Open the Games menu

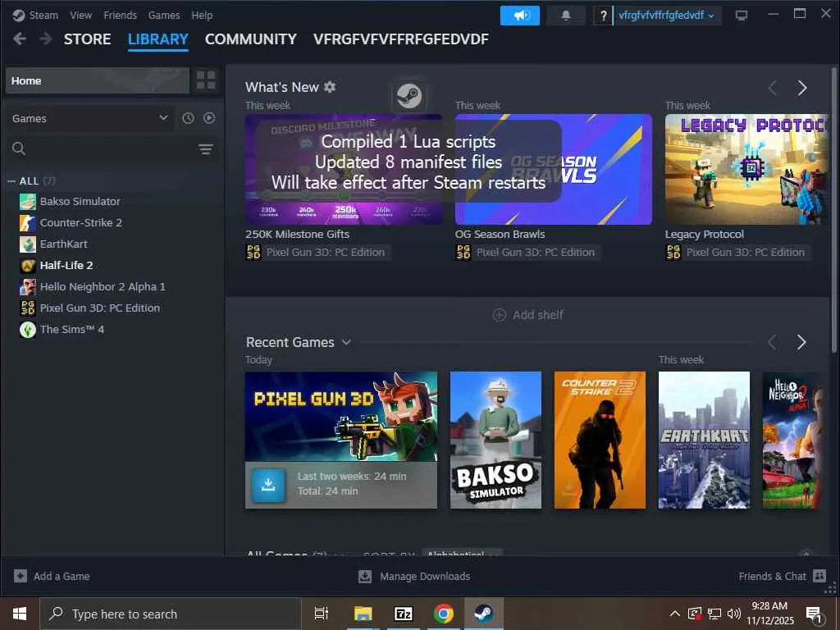(164, 15)
